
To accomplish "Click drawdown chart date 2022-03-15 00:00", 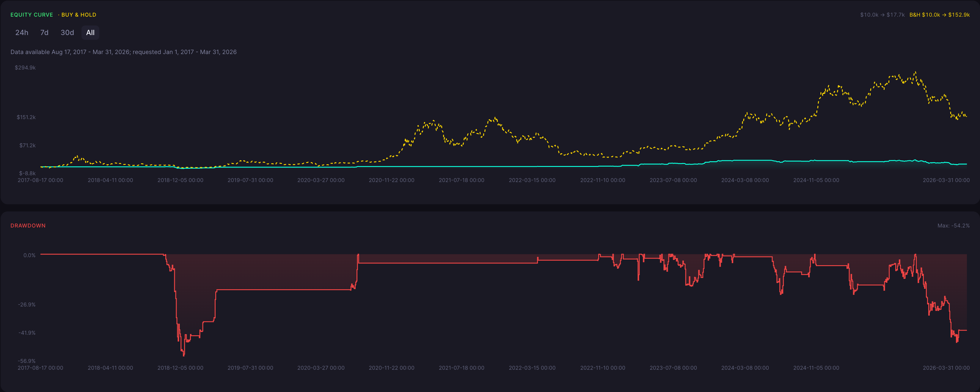I will point(532,368).
